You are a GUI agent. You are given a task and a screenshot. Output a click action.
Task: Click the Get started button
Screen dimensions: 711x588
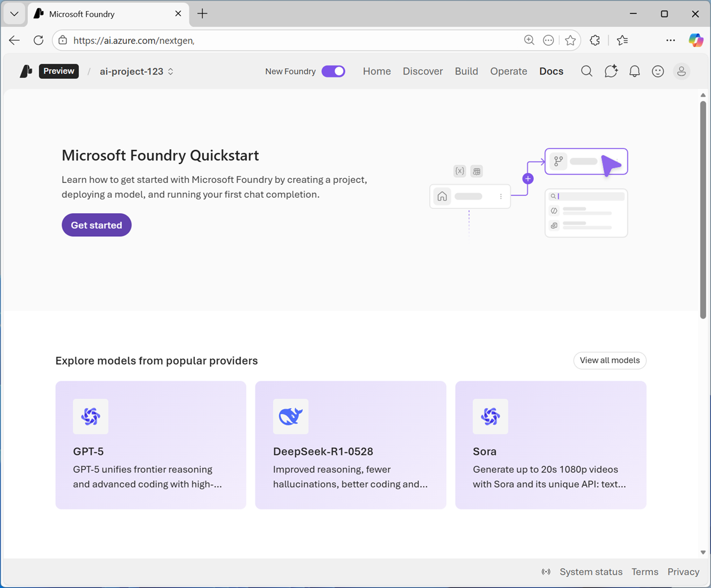96,225
